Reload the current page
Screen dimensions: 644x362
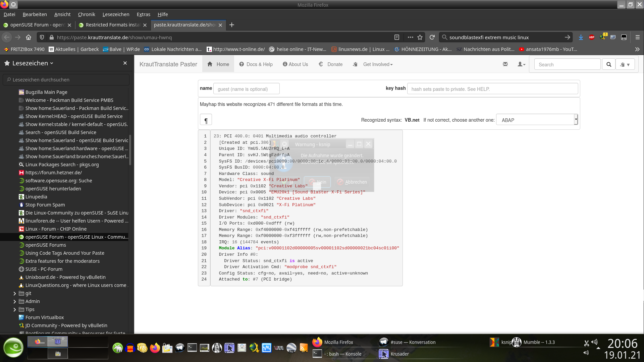tap(432, 37)
